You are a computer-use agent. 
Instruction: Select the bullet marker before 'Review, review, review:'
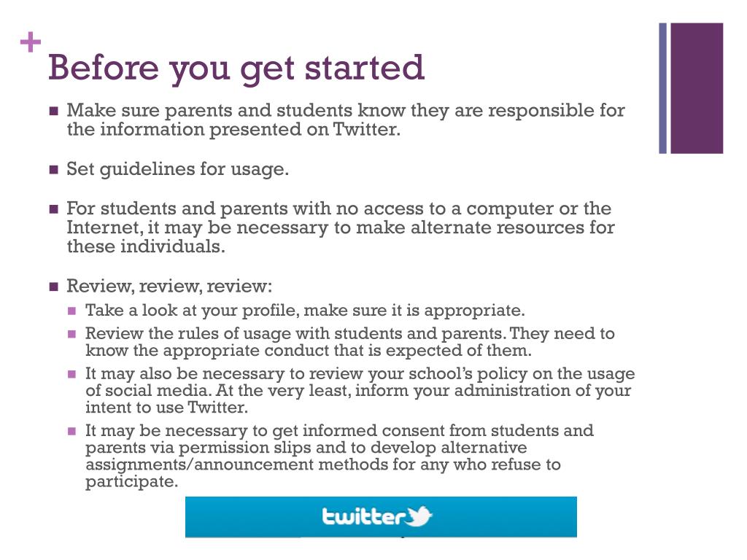click(53, 287)
